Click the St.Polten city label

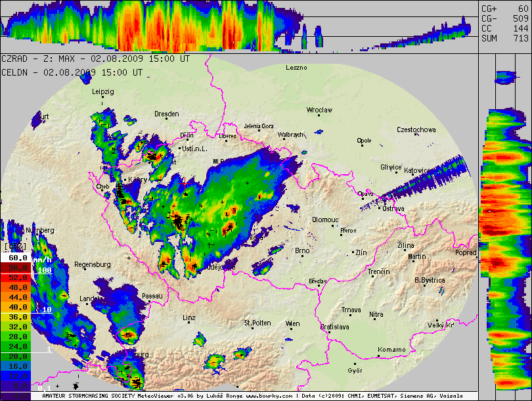point(257,323)
